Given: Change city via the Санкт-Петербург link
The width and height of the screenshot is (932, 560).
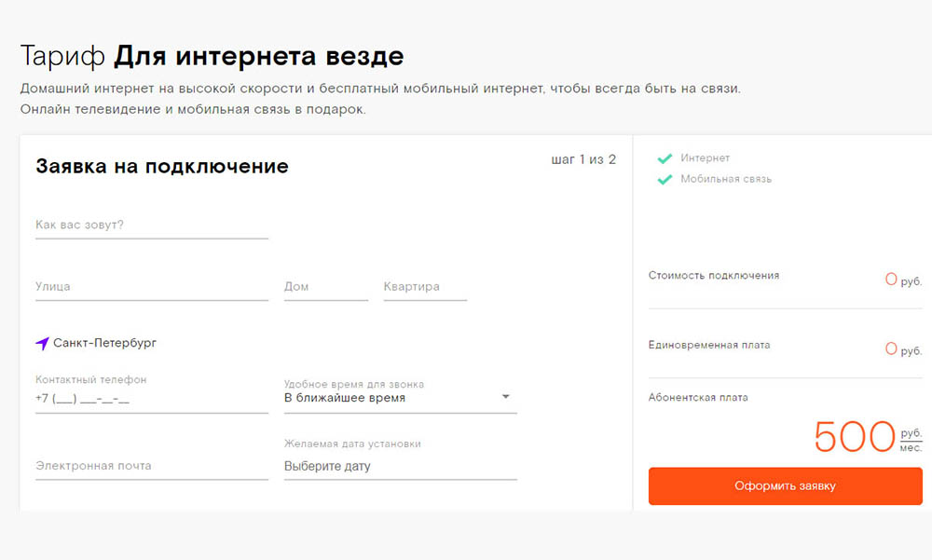Looking at the screenshot, I should coord(104,343).
